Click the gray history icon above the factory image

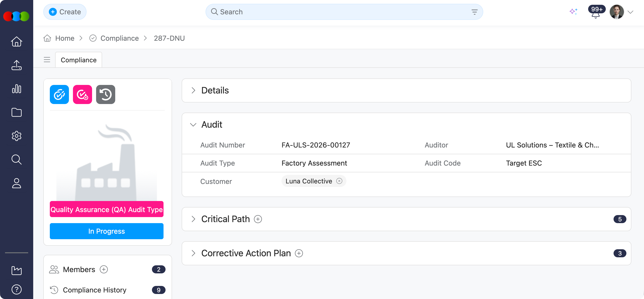click(105, 94)
